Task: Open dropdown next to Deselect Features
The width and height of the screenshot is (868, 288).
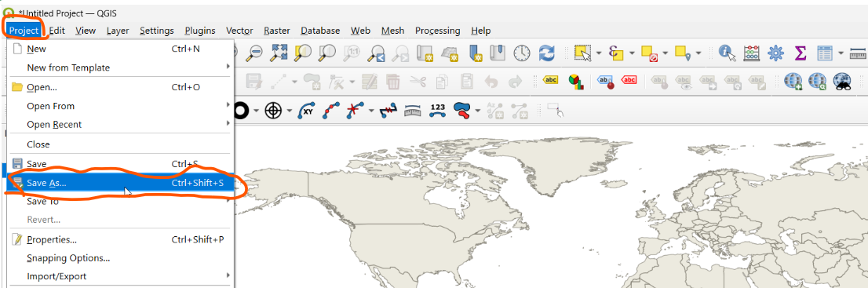Action: point(666,53)
